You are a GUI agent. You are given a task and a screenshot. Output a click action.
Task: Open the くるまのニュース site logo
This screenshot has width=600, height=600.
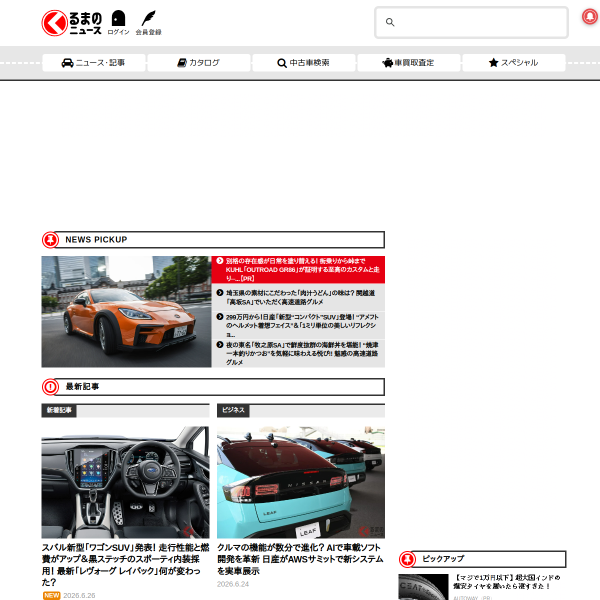(x=72, y=23)
